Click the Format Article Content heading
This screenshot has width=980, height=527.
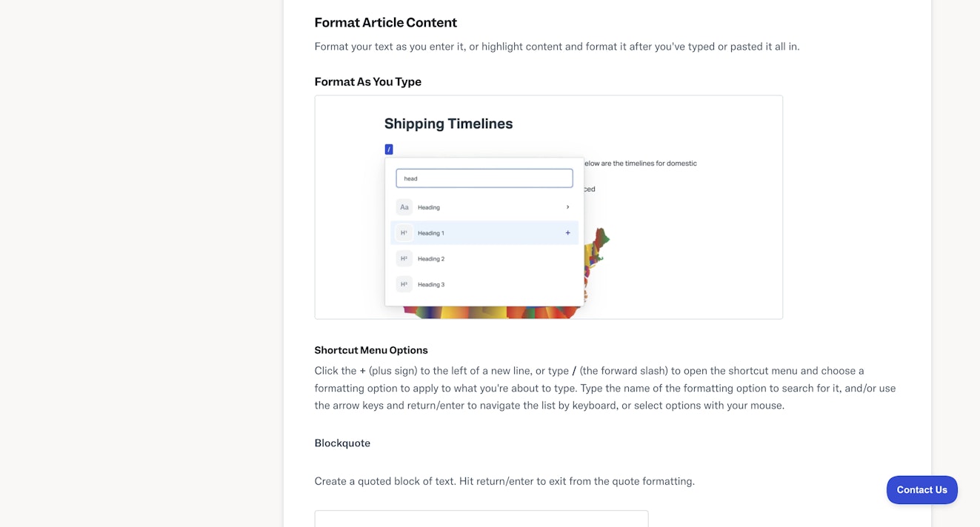[385, 22]
